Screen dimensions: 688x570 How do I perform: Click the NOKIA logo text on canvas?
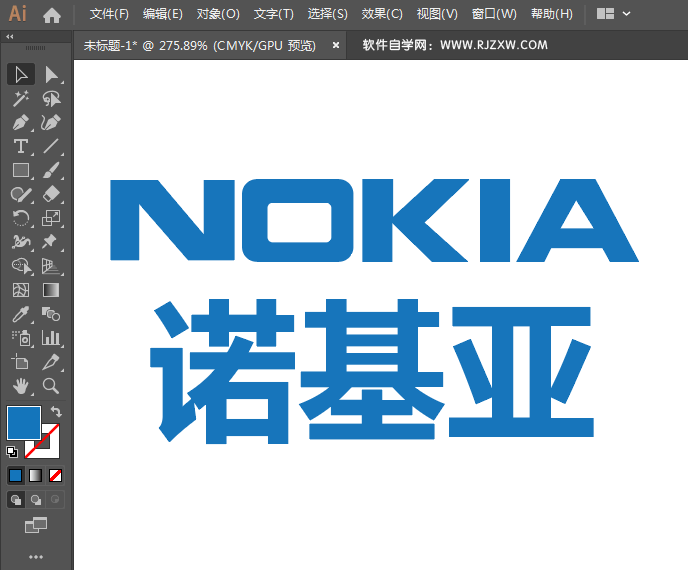coord(374,220)
